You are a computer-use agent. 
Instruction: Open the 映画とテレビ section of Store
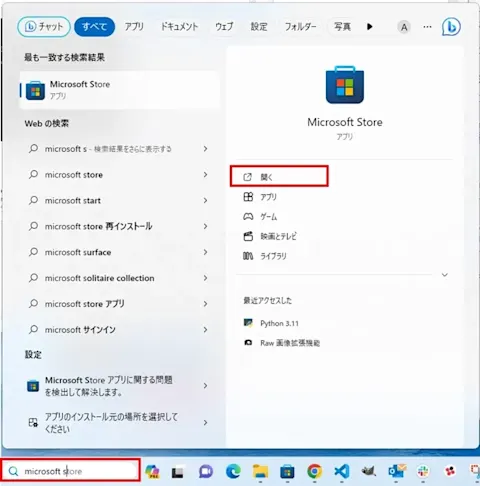tap(270, 236)
